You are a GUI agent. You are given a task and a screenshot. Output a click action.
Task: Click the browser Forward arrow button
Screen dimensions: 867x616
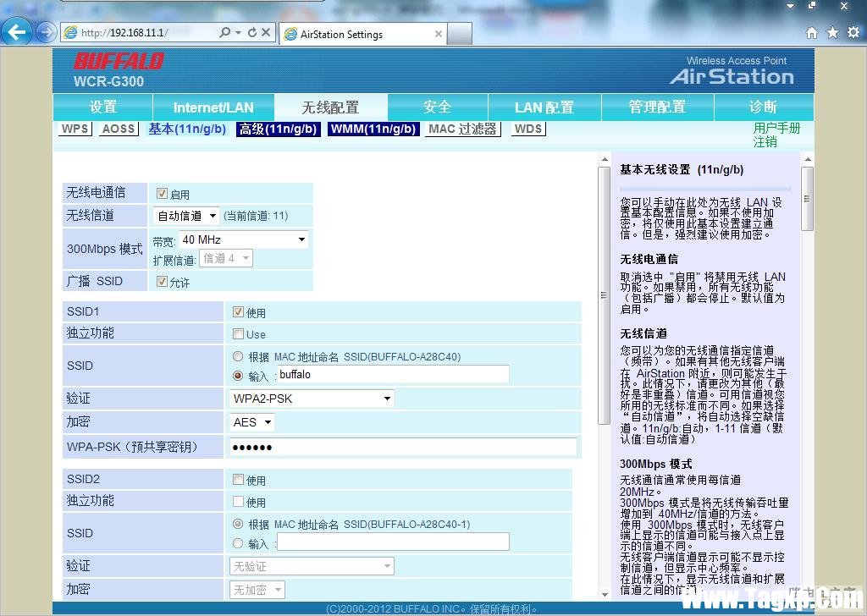tap(47, 33)
